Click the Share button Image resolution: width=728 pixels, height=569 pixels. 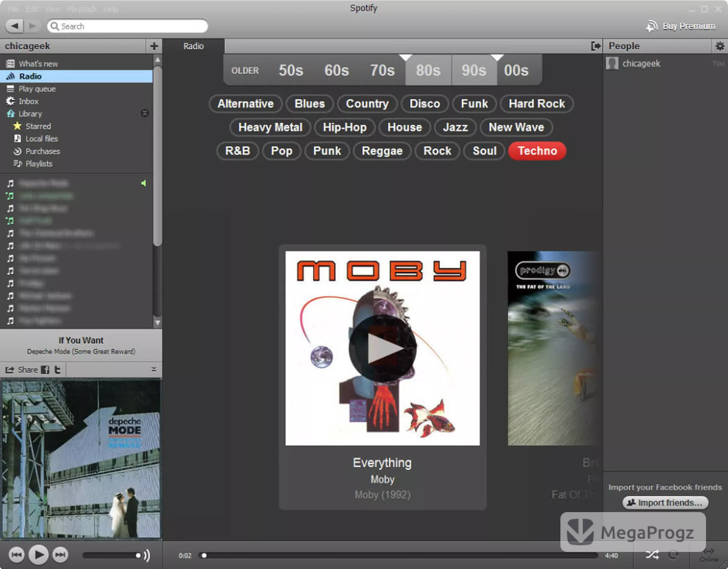[22, 369]
